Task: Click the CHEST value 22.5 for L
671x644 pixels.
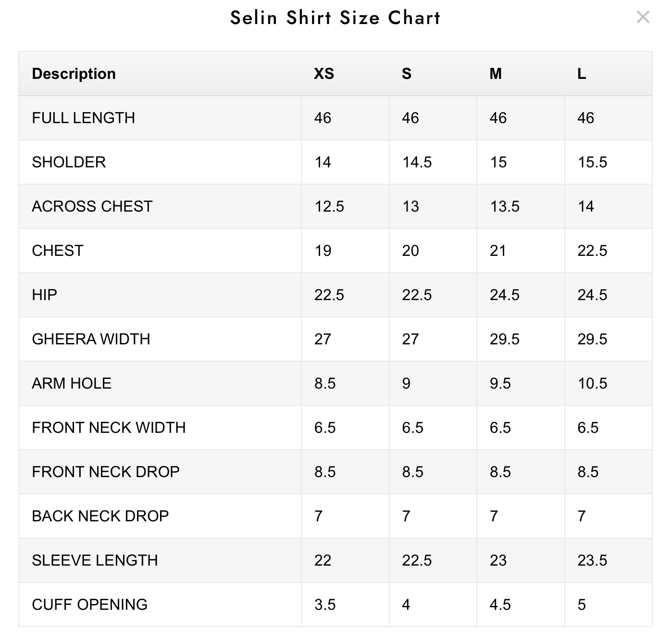Action: coord(592,251)
